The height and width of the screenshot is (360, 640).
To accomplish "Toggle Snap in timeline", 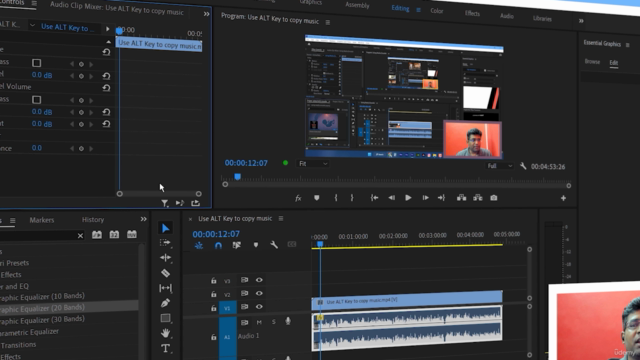I will [x=218, y=245].
